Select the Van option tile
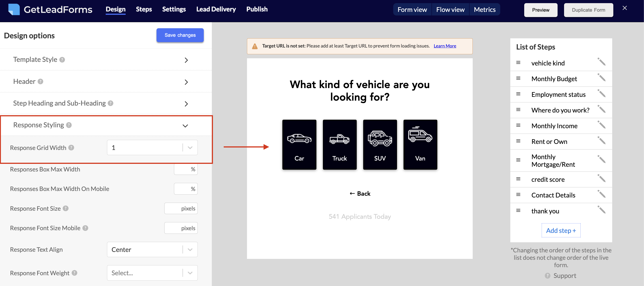Image resolution: width=644 pixels, height=286 pixels. [420, 144]
